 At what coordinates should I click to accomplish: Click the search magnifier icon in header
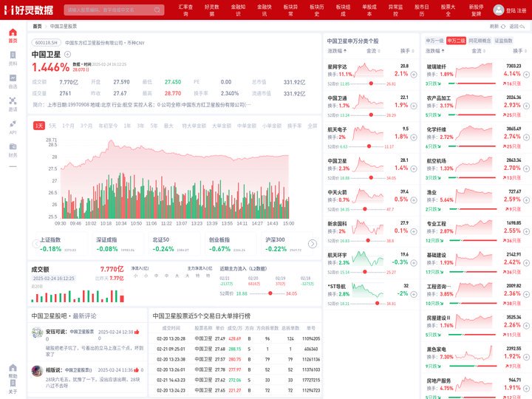(157, 10)
